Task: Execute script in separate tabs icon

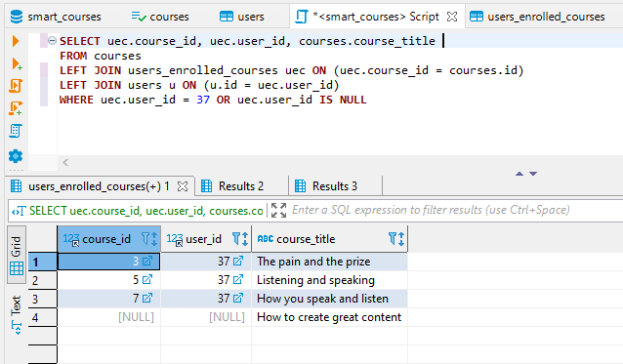Action: point(16,108)
